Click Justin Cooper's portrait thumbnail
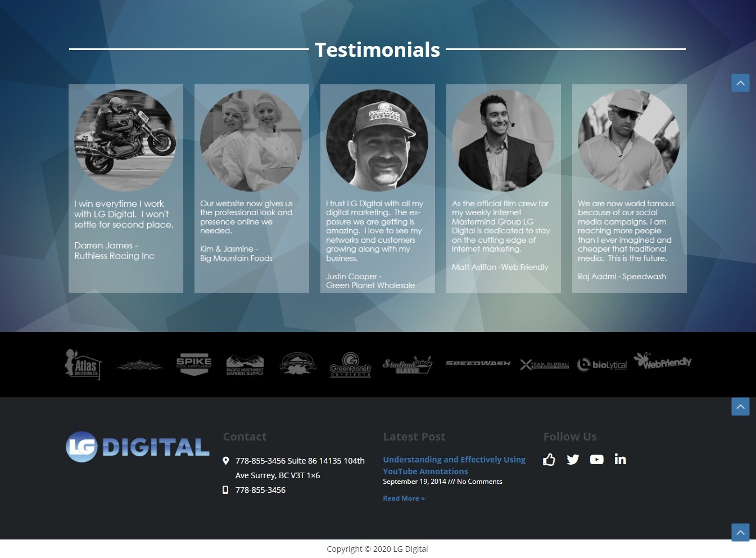 [x=377, y=140]
